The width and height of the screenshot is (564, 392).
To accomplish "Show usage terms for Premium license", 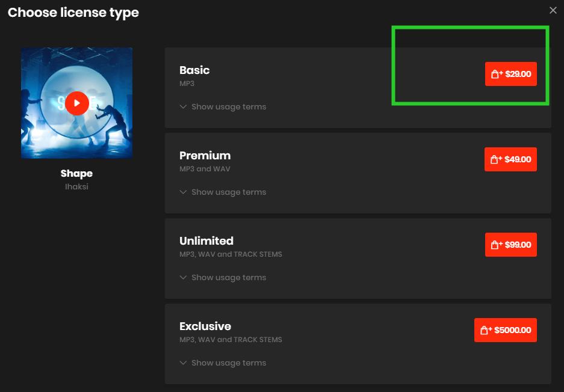I will coord(223,192).
